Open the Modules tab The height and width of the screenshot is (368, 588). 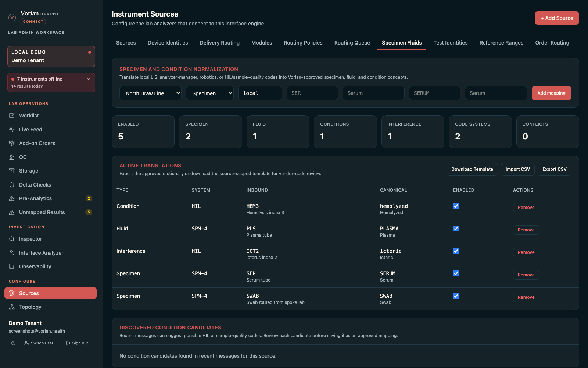coord(262,43)
